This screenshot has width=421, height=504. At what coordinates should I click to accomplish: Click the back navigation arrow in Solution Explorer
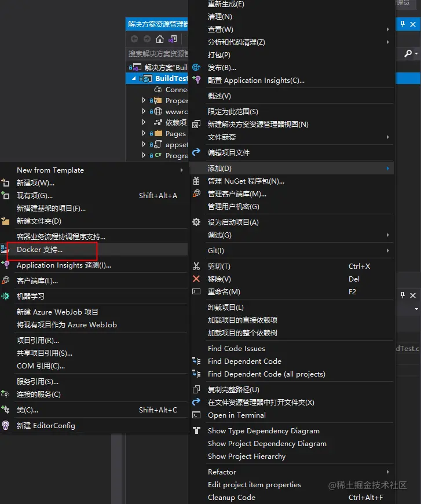(134, 39)
